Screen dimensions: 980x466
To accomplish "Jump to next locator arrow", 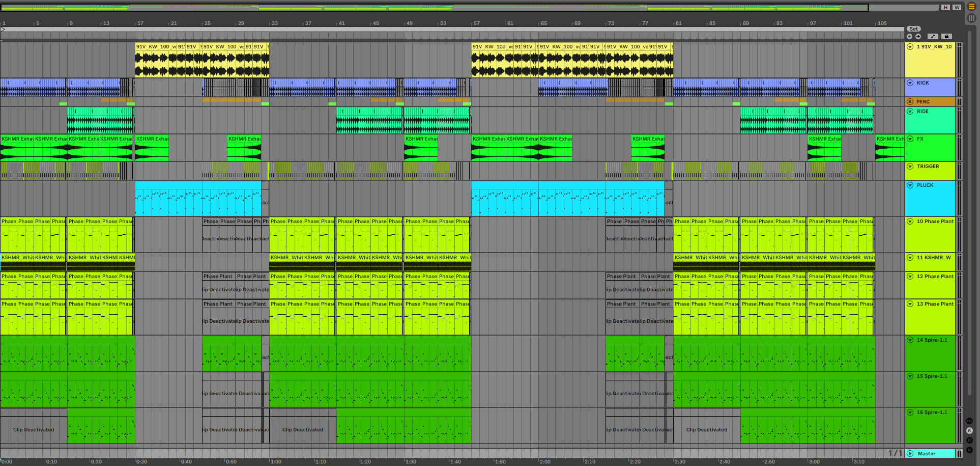I will tap(918, 37).
